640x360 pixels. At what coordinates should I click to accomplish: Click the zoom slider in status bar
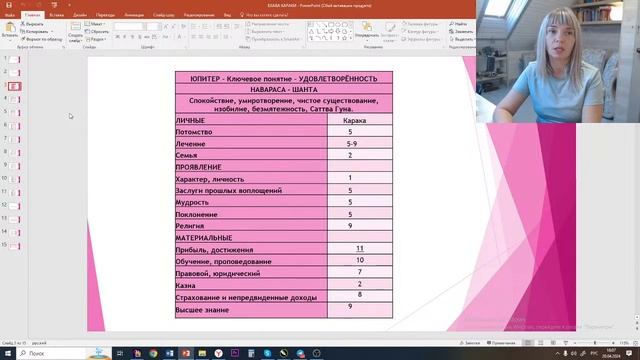point(595,343)
